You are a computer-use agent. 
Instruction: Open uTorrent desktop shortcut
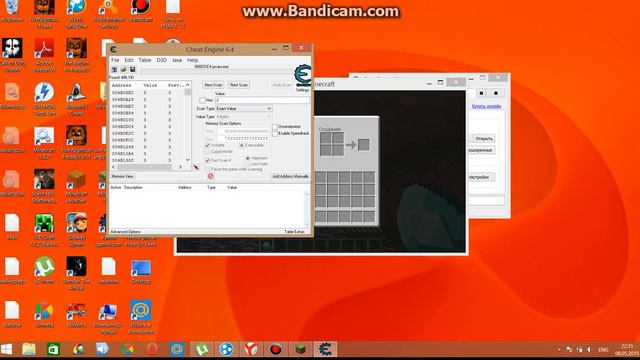[x=44, y=267]
